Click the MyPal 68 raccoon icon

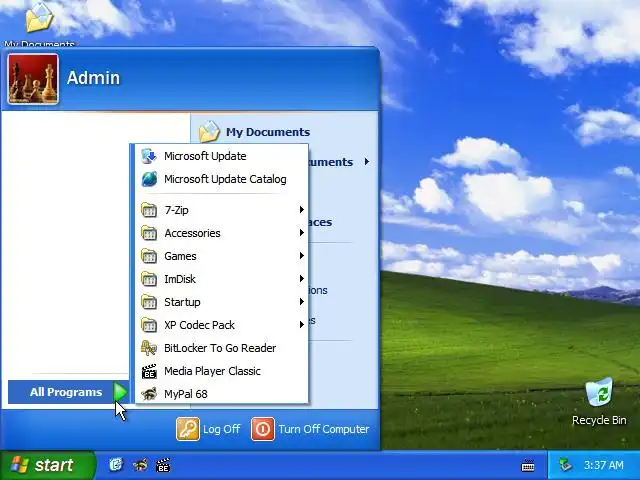(x=149, y=394)
